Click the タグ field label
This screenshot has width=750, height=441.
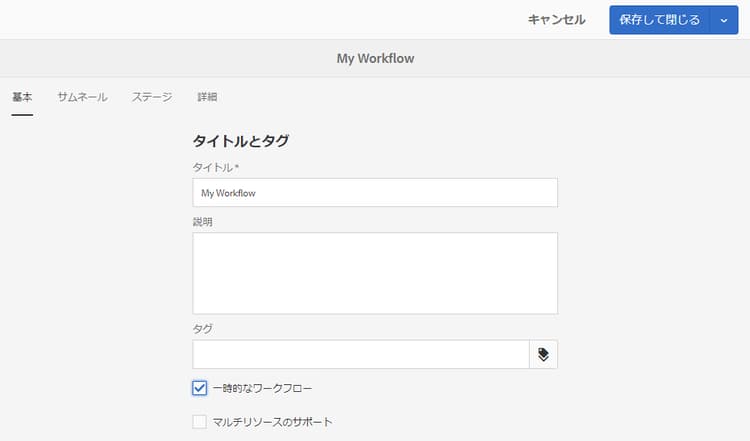click(202, 328)
